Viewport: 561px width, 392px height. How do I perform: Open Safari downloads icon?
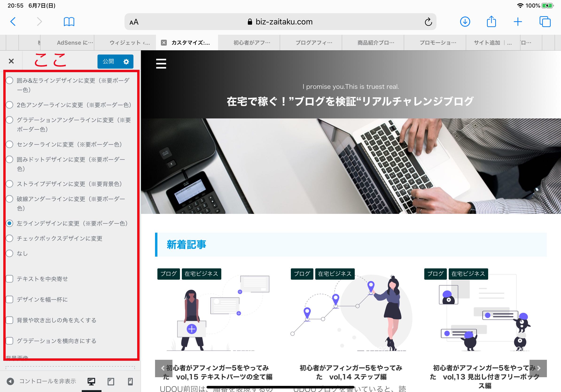[465, 22]
